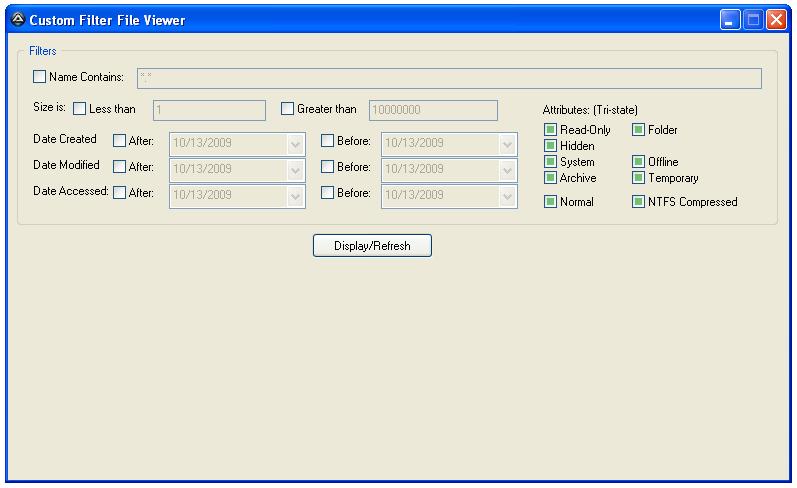Open the Date Accessed After date dropdown
The image size is (797, 488).
click(295, 195)
